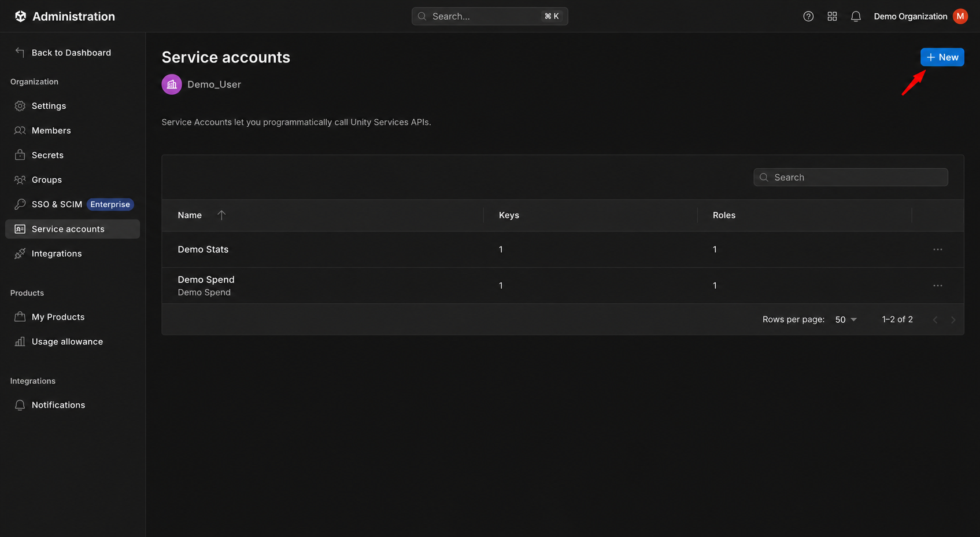
Task: Click the Usage allowance chart icon
Action: click(x=20, y=341)
